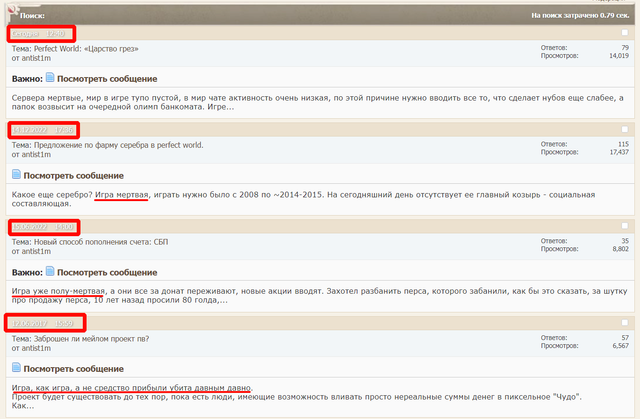
Task: Open thread Perfect World: «Царство грез»
Action: click(x=88, y=47)
